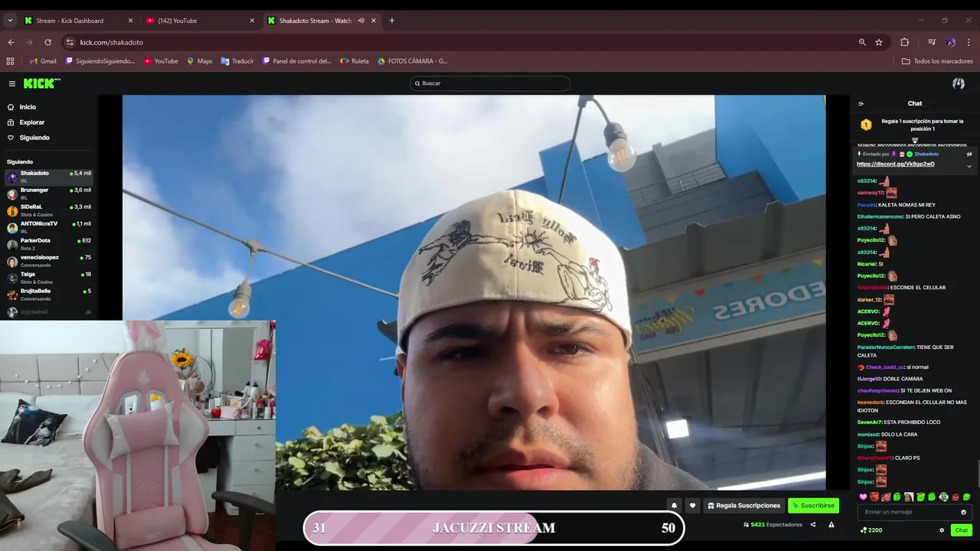The height and width of the screenshot is (551, 980).
Task: Open the Kick user profile avatar
Action: click(959, 83)
